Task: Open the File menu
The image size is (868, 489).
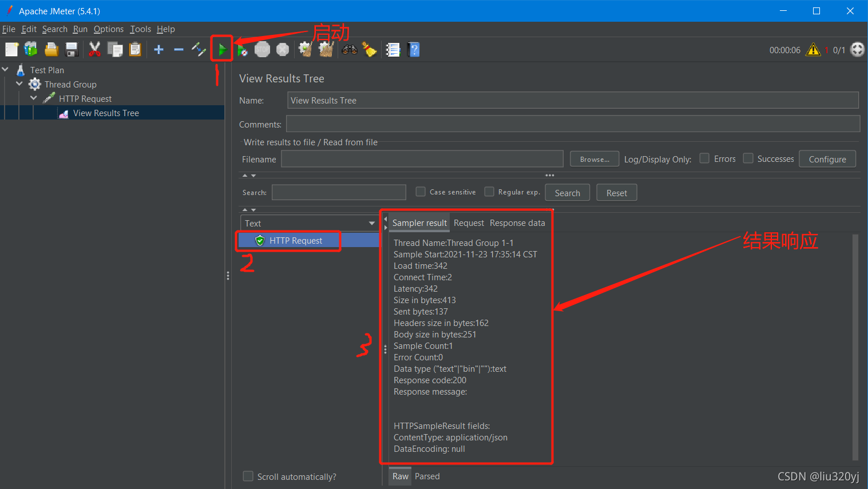Action: (9, 29)
